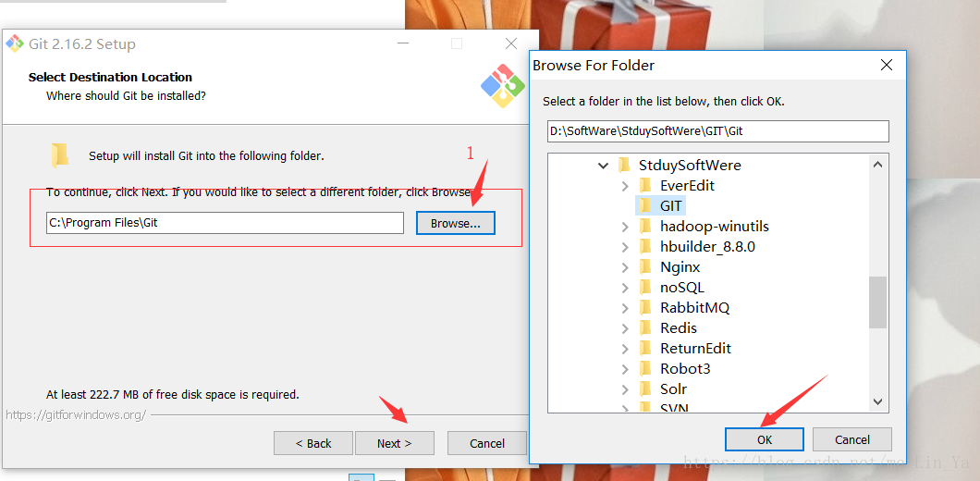The image size is (980, 481).
Task: Click the folder icon beside install message
Action: click(60, 155)
